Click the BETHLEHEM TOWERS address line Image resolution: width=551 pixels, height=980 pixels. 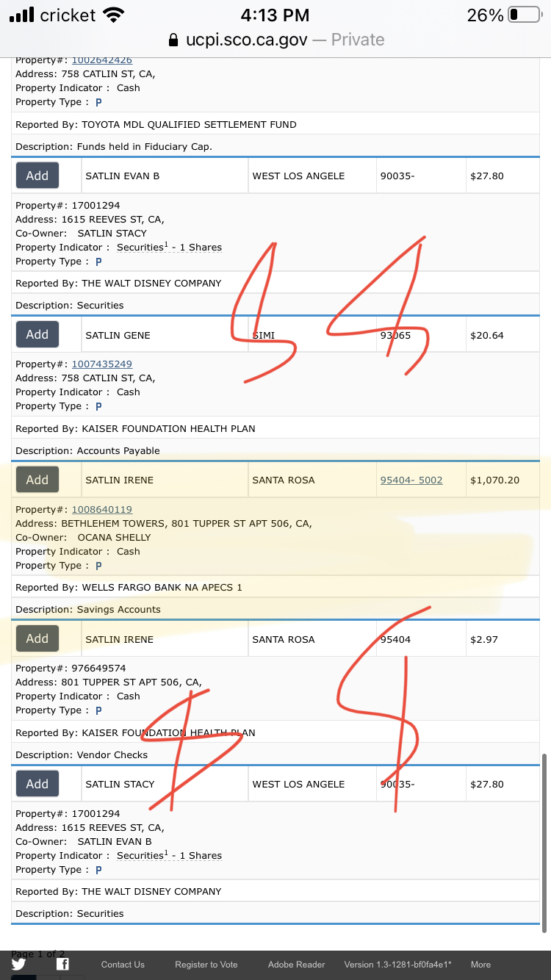[x=164, y=524]
